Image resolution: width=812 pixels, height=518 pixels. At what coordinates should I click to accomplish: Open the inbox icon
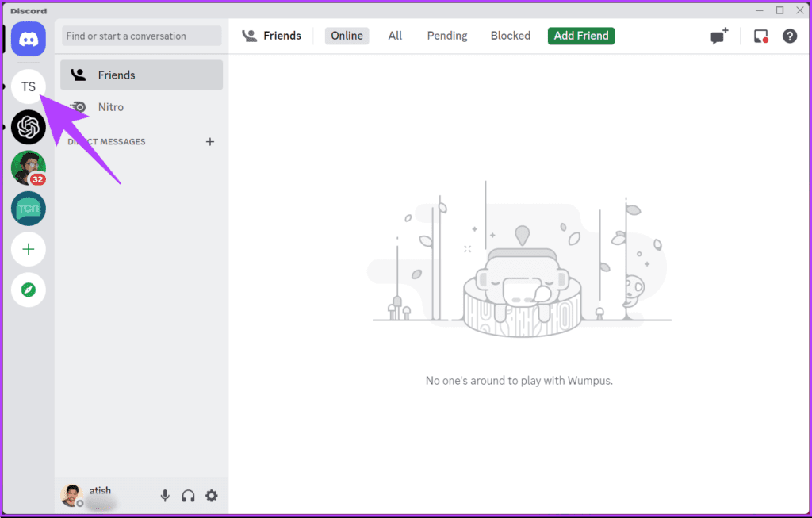tap(760, 36)
